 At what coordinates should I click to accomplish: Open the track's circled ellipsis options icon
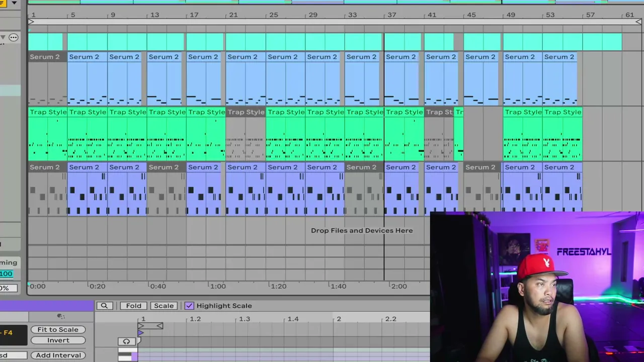pos(14,37)
